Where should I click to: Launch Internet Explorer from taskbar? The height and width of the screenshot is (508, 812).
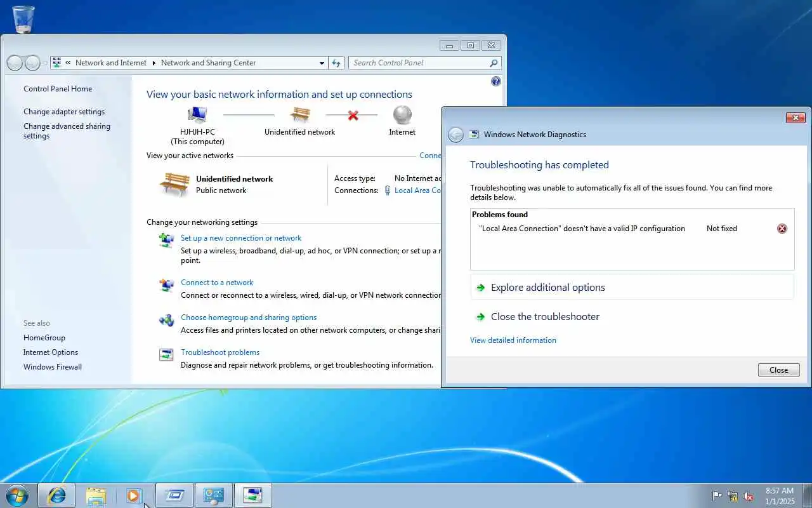click(56, 495)
